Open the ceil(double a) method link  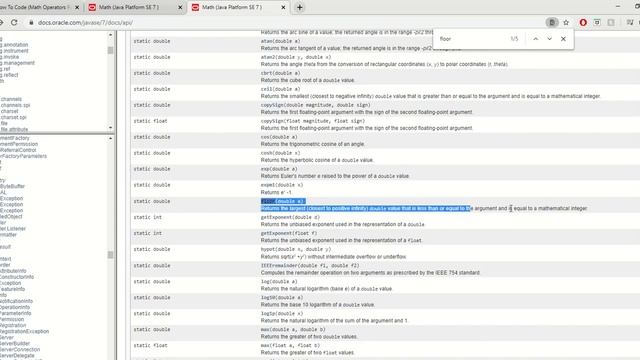point(280,89)
